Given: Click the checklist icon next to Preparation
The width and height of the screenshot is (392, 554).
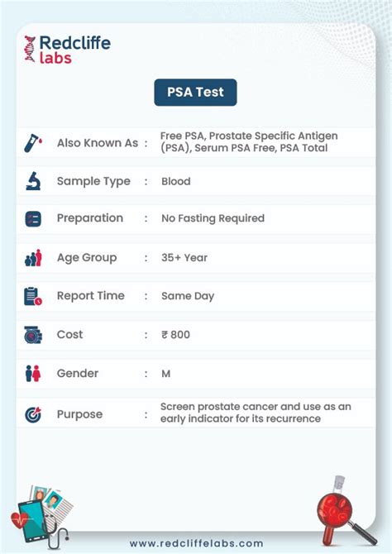Looking at the screenshot, I should click(33, 218).
